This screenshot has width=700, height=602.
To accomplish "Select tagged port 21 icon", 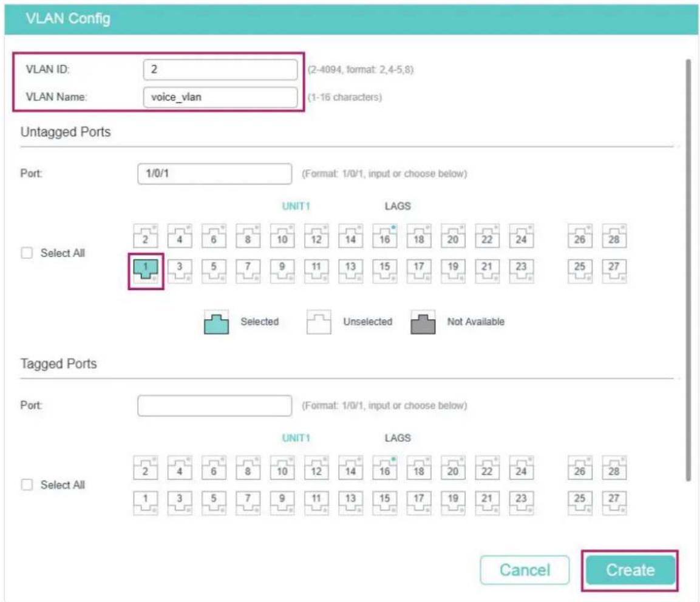I will 487,502.
